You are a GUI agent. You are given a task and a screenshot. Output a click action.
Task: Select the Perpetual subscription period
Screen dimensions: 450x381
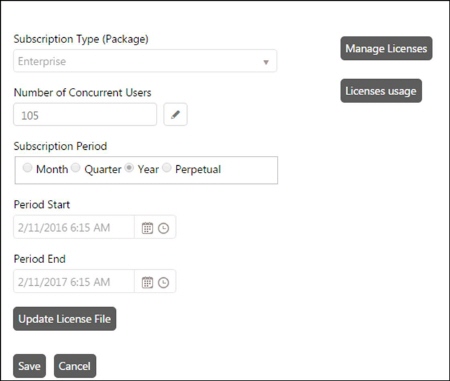[167, 168]
